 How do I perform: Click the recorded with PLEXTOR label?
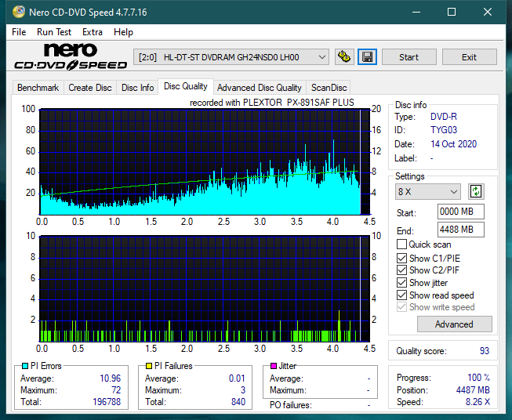271,103
